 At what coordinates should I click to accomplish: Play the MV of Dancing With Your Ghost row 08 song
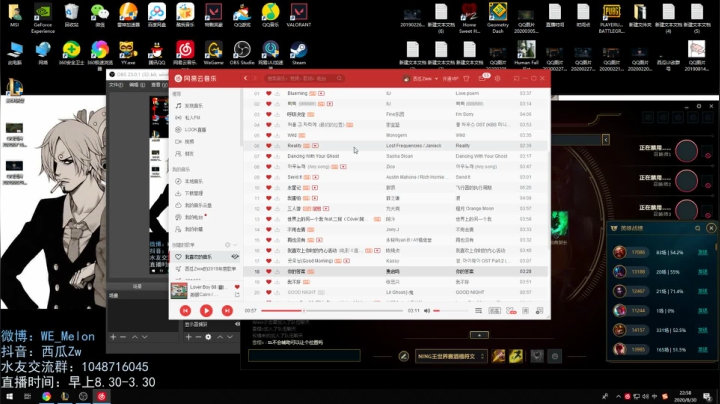pyautogui.click(x=343, y=167)
